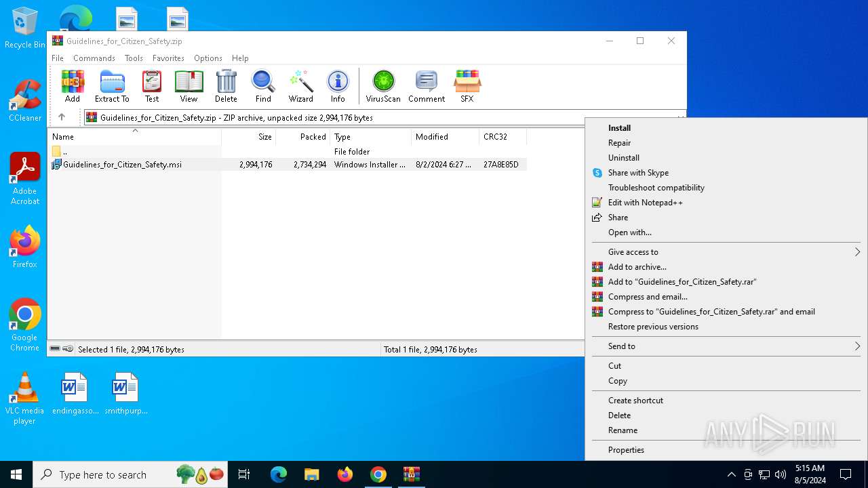Open the endingasso Word document icon
Screen dimensions: 868x488
(75, 393)
